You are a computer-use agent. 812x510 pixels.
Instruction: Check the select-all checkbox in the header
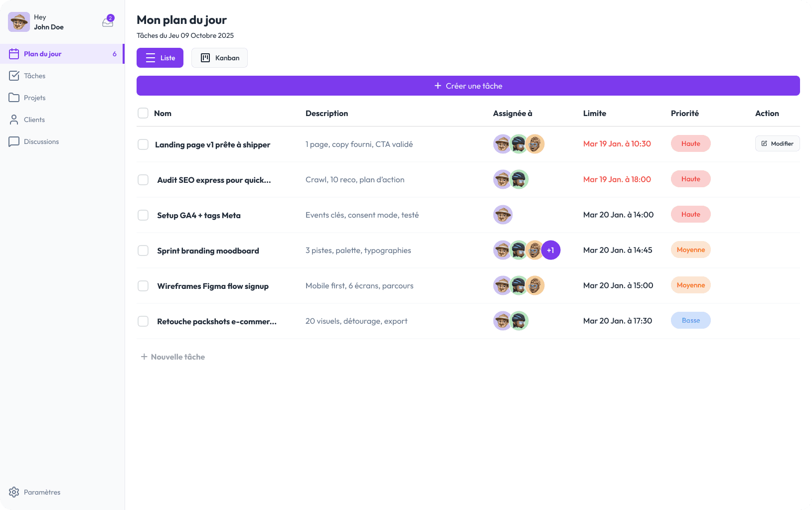tap(143, 113)
